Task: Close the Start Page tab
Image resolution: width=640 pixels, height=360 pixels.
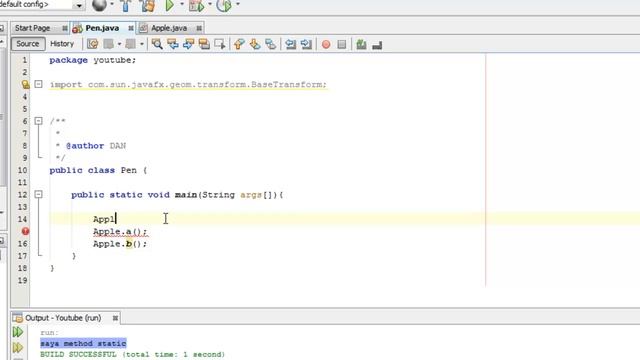Action: [x=64, y=28]
